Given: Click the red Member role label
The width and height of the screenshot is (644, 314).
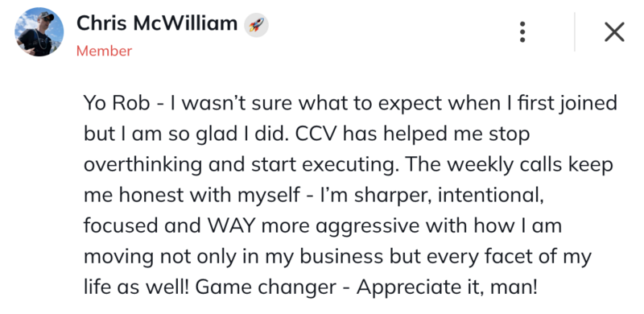Looking at the screenshot, I should 105,51.
